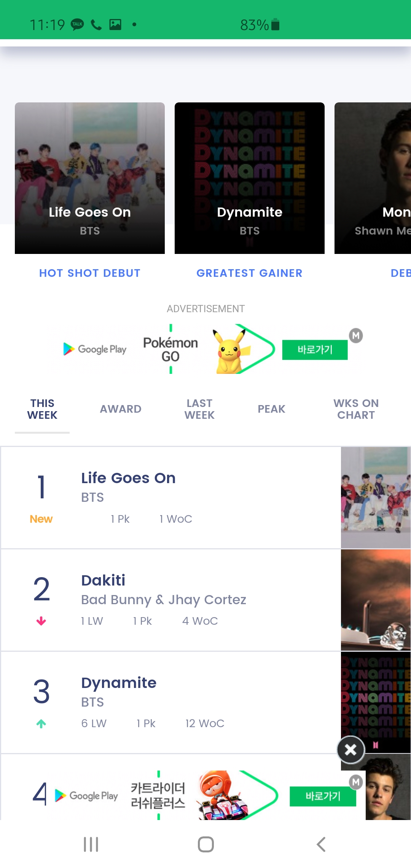Screen dimensions: 411x868
Task: Tap the green 바로가기 button in Pokémon ad
Action: (x=315, y=349)
